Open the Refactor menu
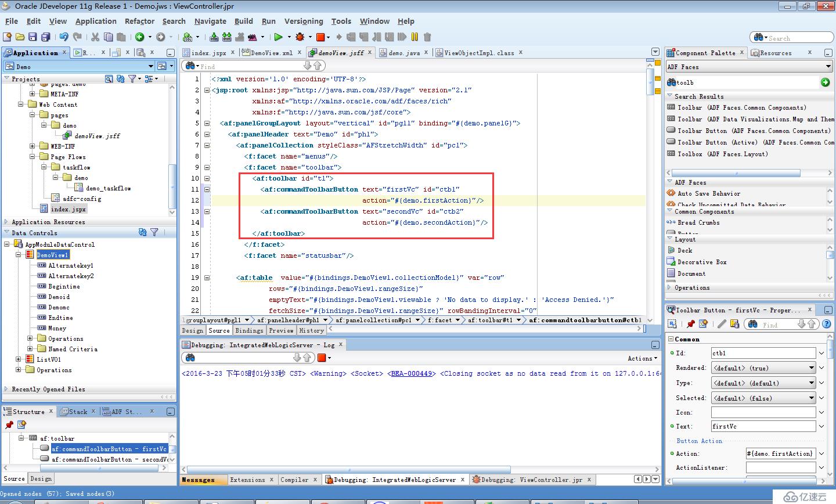 pos(139,21)
